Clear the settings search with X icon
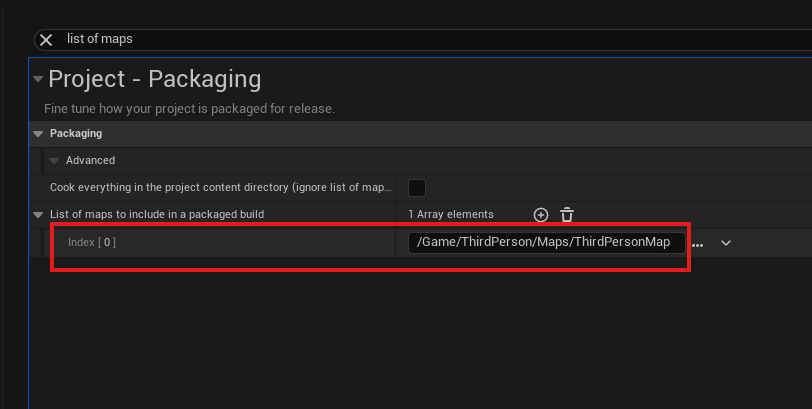 click(x=46, y=39)
